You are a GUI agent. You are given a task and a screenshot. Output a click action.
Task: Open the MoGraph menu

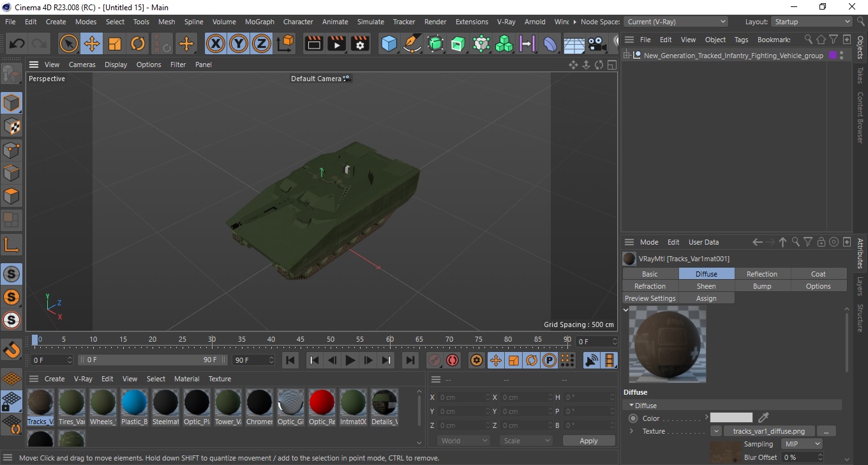pos(260,22)
